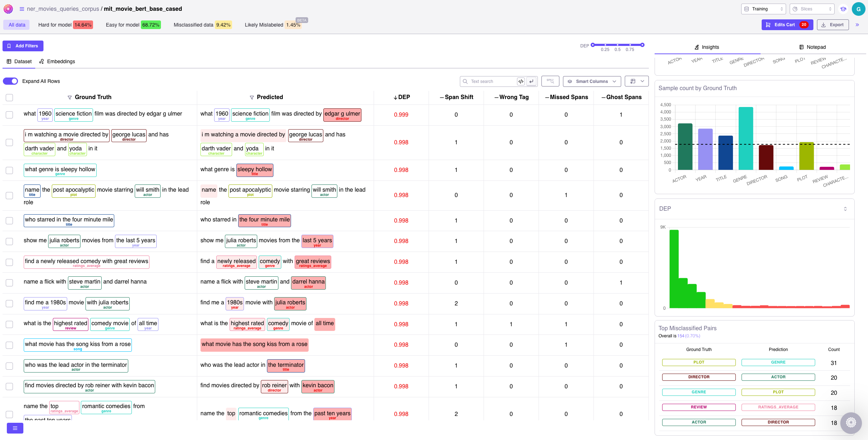The width and height of the screenshot is (868, 440).
Task: Open the Training split dropdown
Action: point(763,9)
